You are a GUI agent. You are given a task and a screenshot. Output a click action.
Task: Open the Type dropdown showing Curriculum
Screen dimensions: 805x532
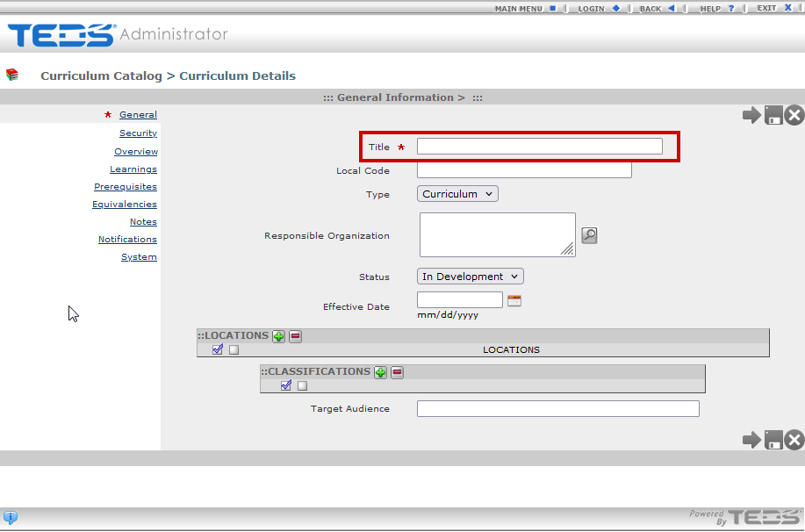coord(457,194)
